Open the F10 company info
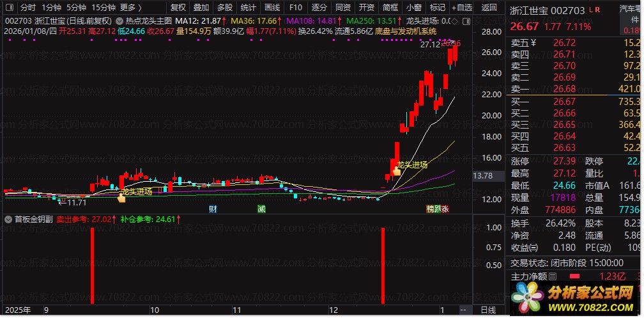The image size is (644, 318). click(295, 8)
